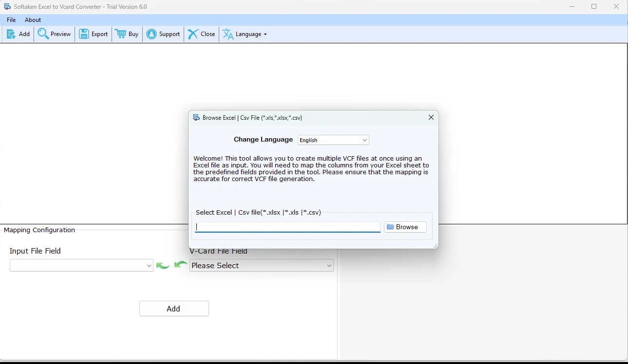Click the first green mapping arrow icon
The image size is (628, 364).
point(163,266)
